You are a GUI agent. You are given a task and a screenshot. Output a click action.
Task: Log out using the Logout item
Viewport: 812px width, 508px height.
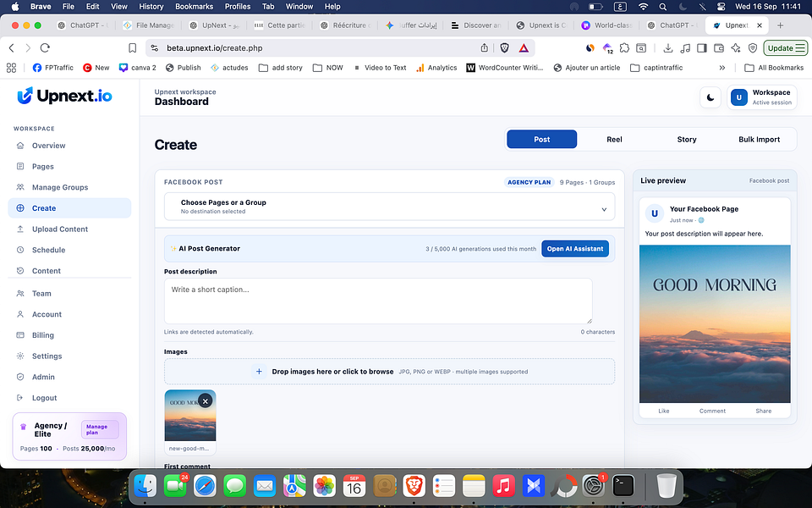[x=70, y=398]
